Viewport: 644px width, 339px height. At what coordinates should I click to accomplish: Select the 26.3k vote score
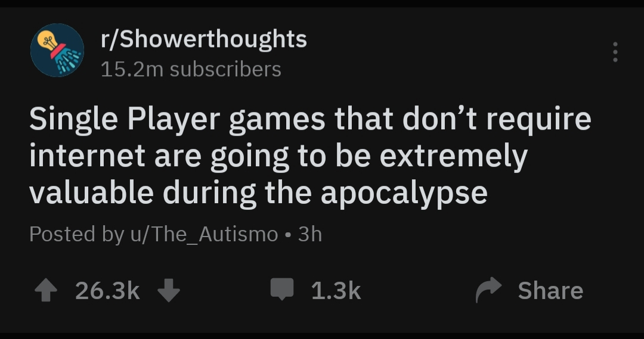pyautogui.click(x=107, y=291)
